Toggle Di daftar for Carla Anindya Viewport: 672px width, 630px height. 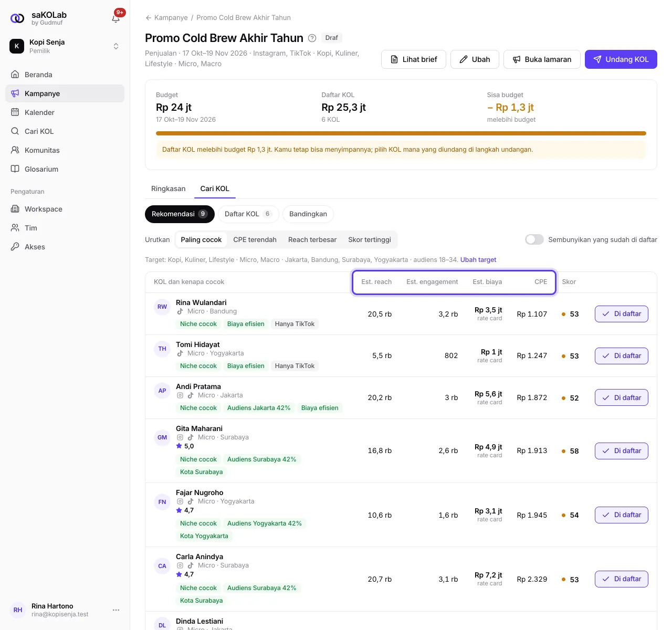[x=622, y=579]
